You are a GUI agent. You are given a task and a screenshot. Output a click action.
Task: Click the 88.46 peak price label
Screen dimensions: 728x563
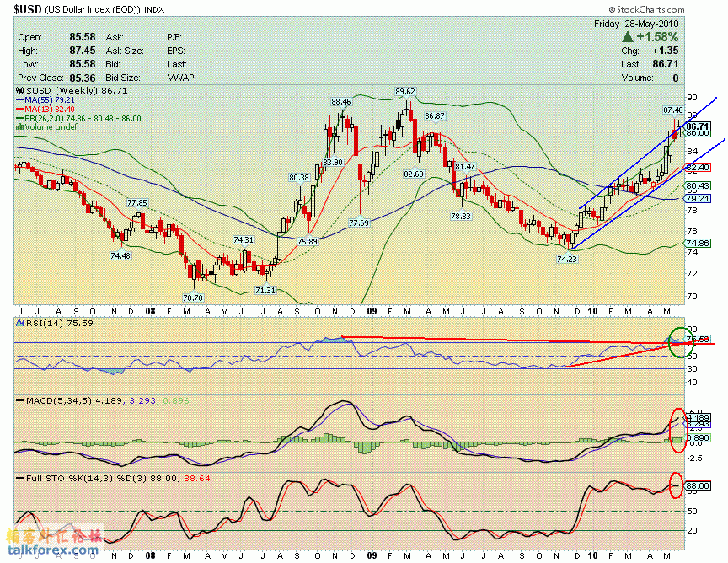(x=341, y=101)
